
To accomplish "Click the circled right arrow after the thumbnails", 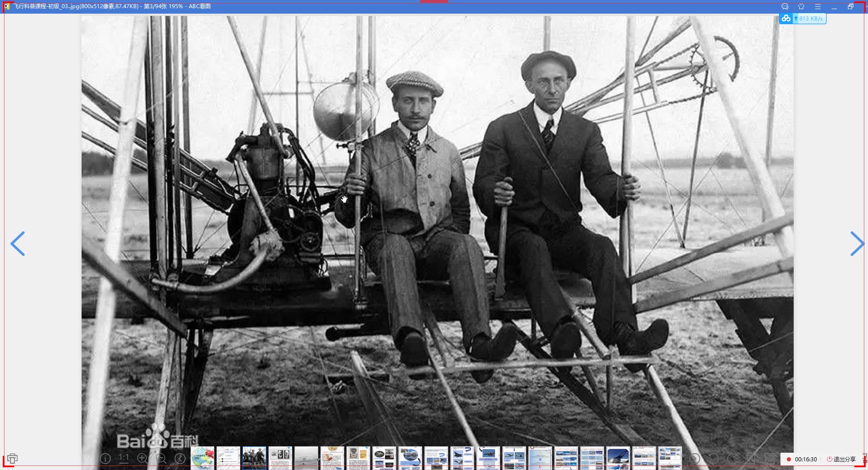I will tap(694, 459).
